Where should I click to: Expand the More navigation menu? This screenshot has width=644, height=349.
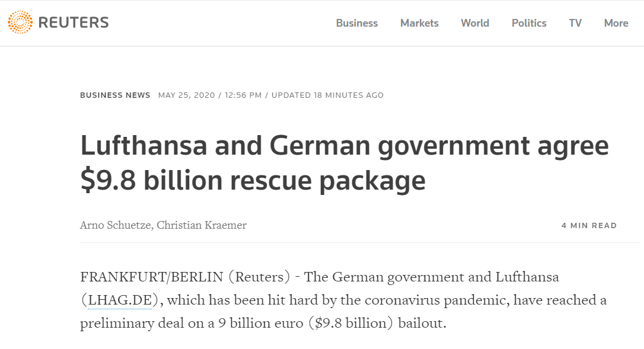pos(616,23)
